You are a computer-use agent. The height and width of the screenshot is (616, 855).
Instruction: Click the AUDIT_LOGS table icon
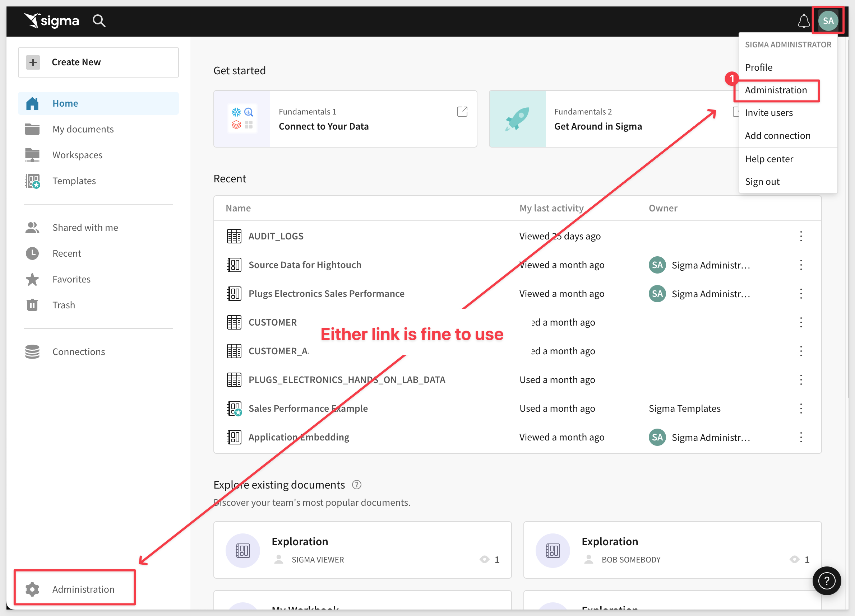[x=234, y=236]
